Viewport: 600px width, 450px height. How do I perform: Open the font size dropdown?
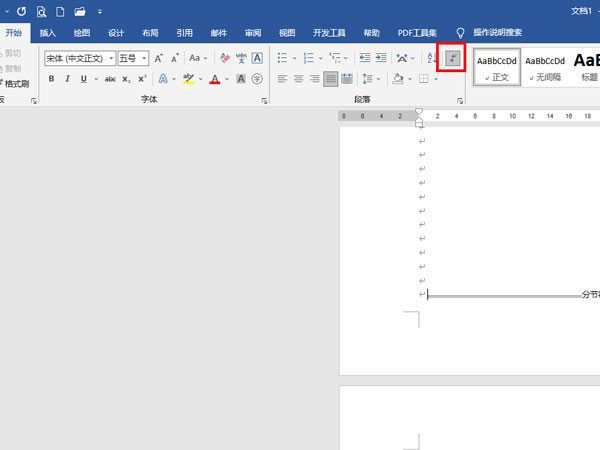(x=132, y=59)
